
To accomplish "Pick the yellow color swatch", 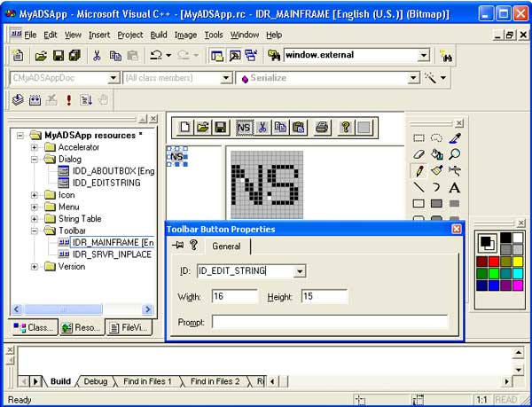I will (x=518, y=262).
